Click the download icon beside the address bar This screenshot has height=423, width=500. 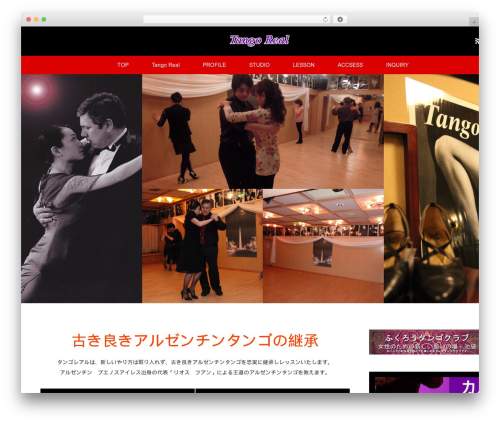[340, 19]
